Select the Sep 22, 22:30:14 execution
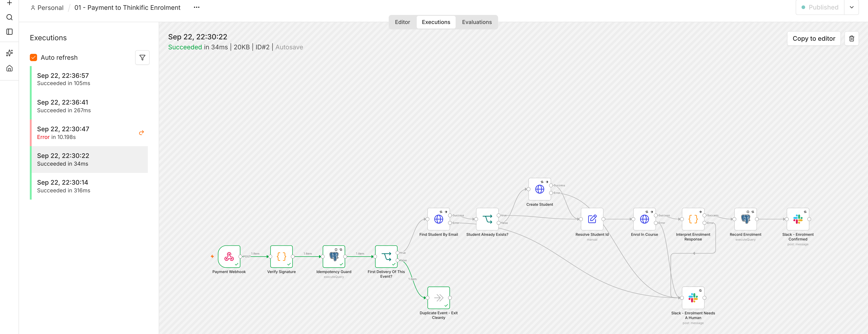 (x=89, y=186)
